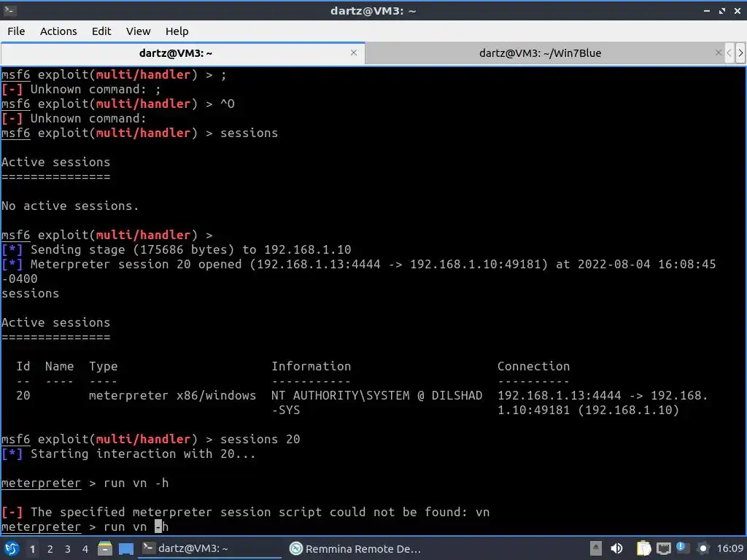The height and width of the screenshot is (560, 747).
Task: Close the dartz@VM3: ~ tab
Action: point(354,52)
